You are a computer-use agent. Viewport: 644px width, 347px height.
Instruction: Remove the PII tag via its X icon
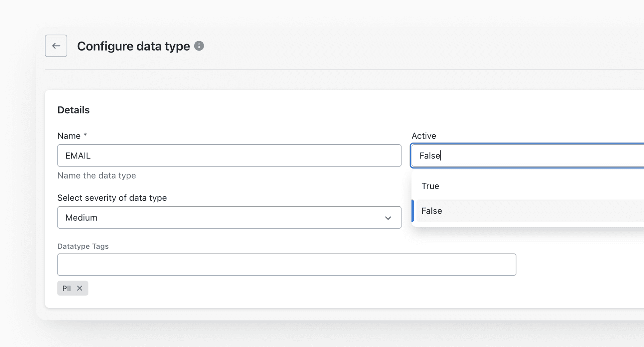pyautogui.click(x=80, y=288)
